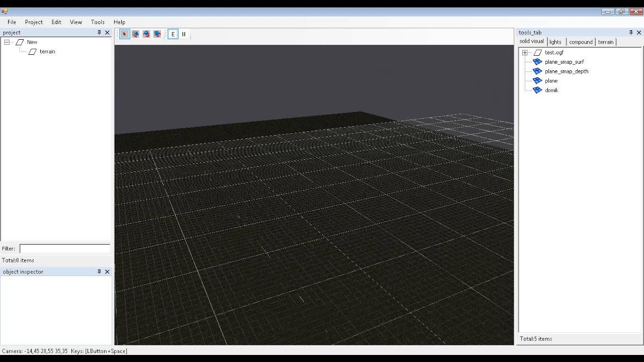Open the File menu

pos(12,22)
